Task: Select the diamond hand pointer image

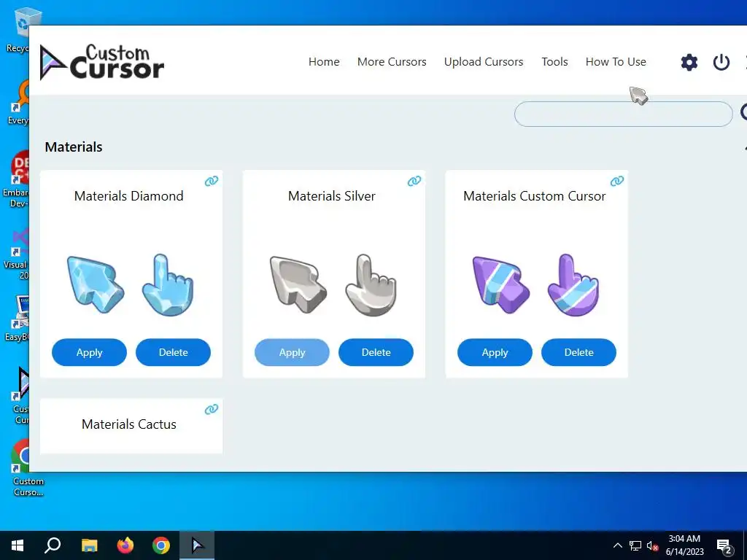Action: [168, 285]
